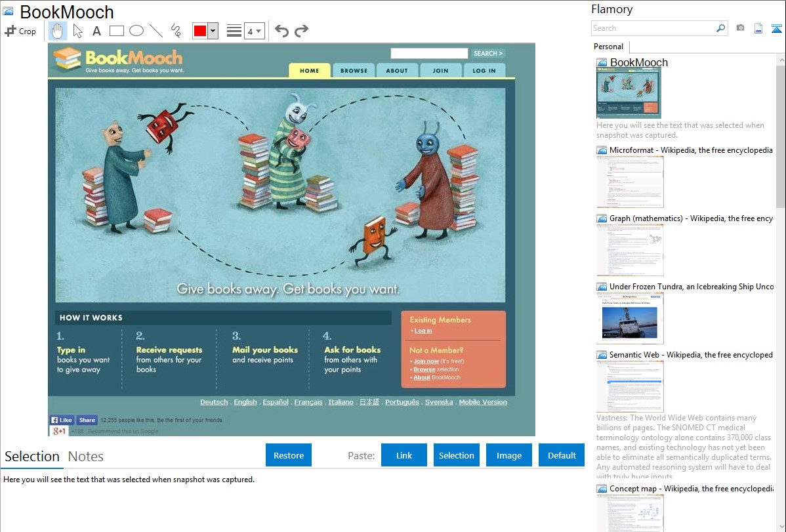The image size is (786, 532).
Task: Click the BookMooch window title icon
Action: pyautogui.click(x=8, y=11)
